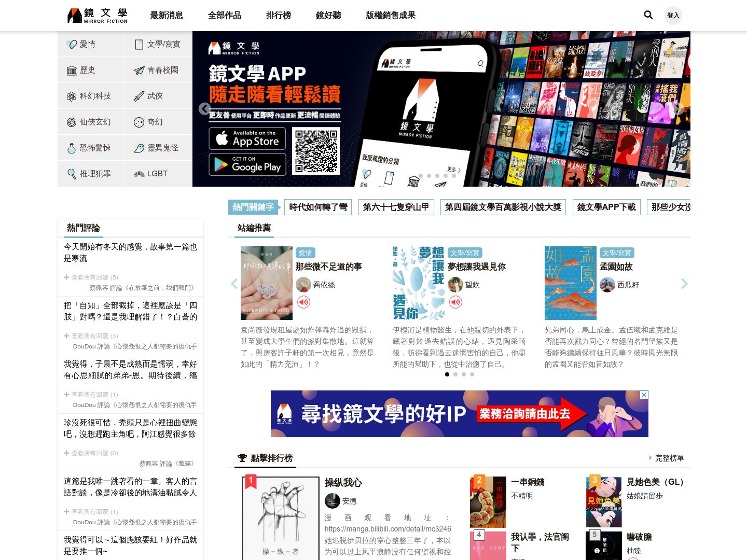Select the 科幻科技 category
The height and width of the screenshot is (560, 747).
click(91, 96)
